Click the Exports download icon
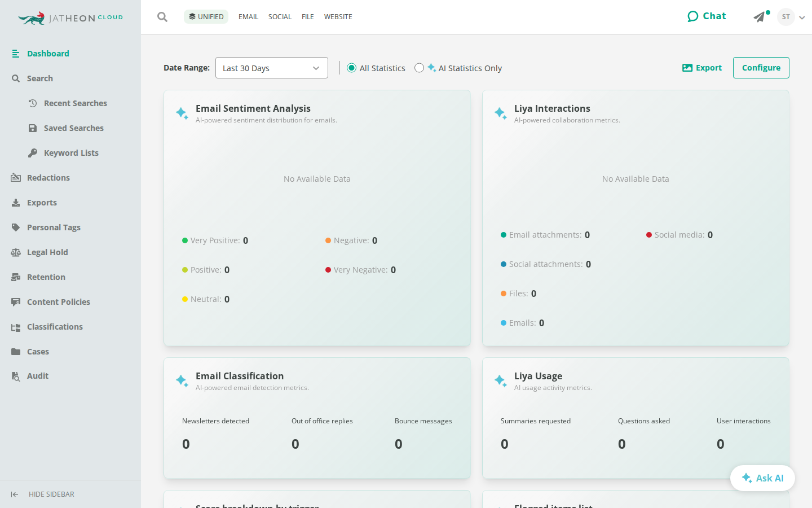The width and height of the screenshot is (812, 508). 16,203
